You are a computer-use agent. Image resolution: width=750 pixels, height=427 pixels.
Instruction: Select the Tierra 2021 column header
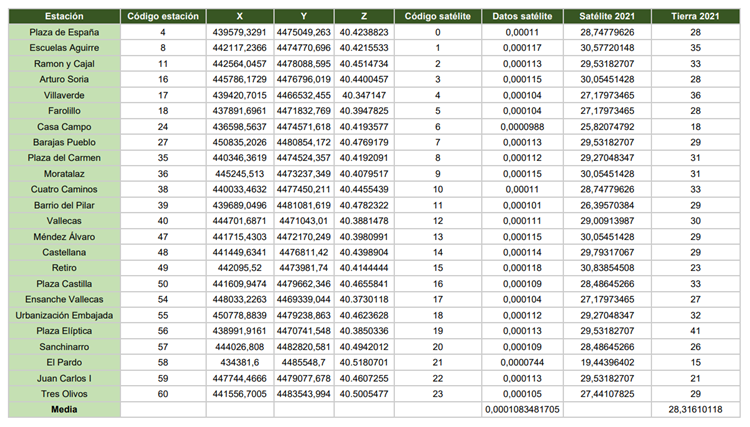tap(694, 17)
